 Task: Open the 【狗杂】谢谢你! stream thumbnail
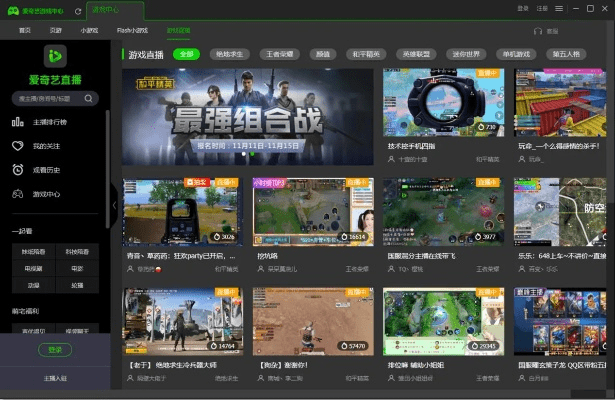[313, 322]
